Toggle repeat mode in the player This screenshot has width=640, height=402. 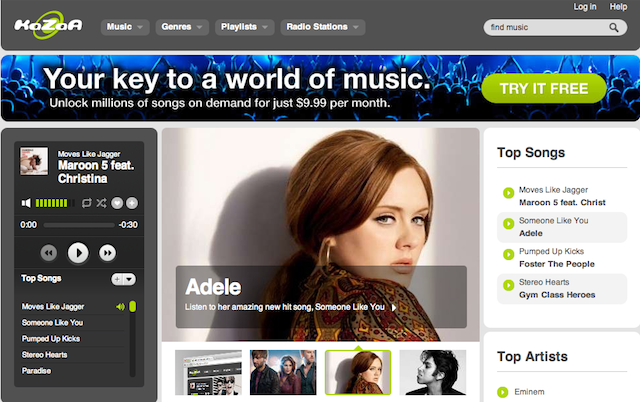point(86,203)
